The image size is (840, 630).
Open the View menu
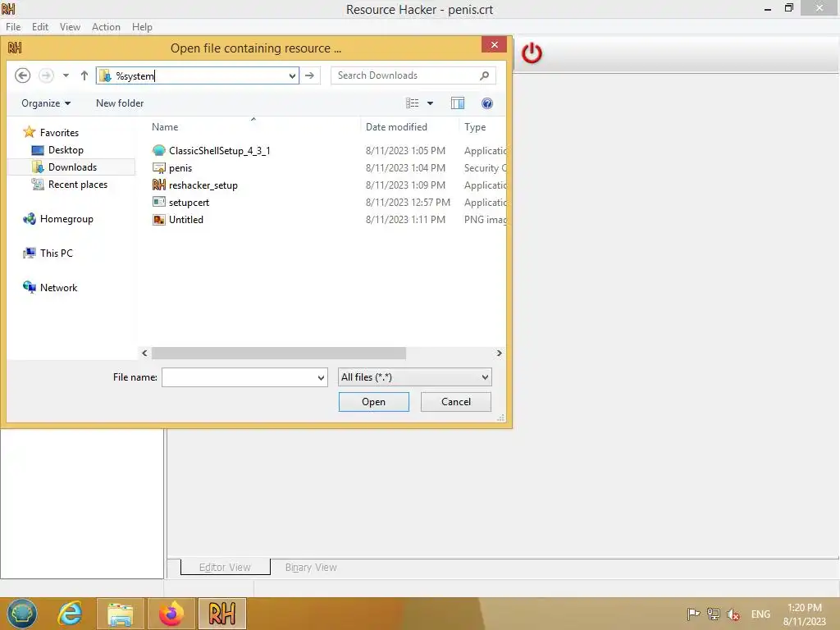(70, 27)
